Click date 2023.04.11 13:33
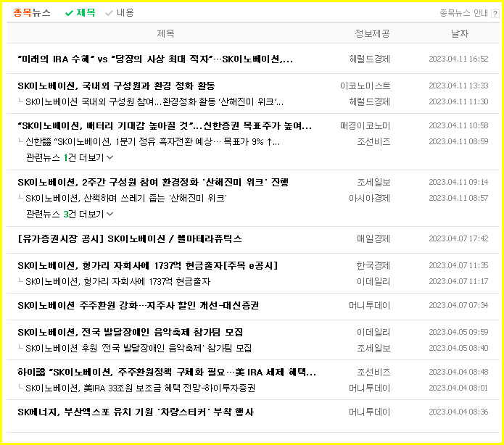 tap(458, 86)
